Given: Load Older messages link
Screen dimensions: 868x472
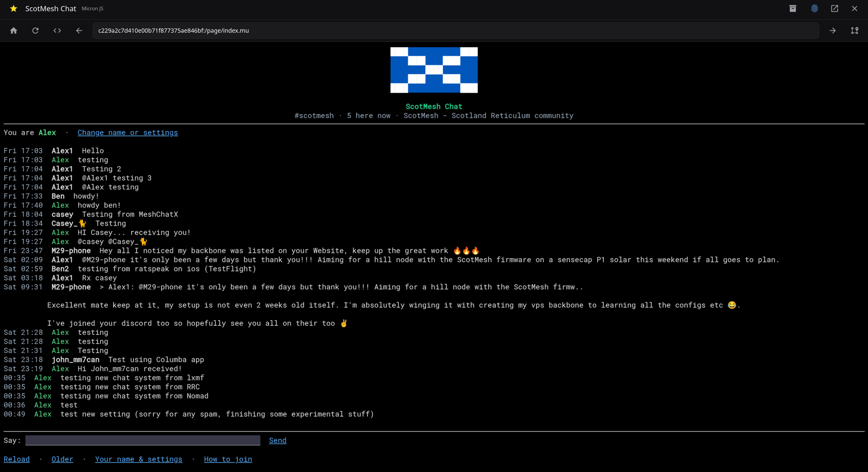Looking at the screenshot, I should [62, 459].
